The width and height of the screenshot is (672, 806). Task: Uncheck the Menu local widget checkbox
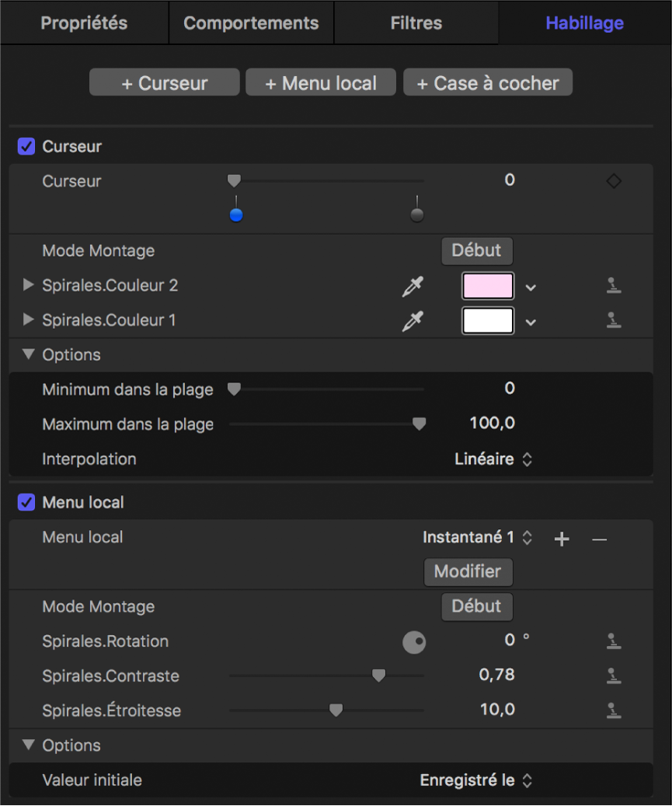26,502
